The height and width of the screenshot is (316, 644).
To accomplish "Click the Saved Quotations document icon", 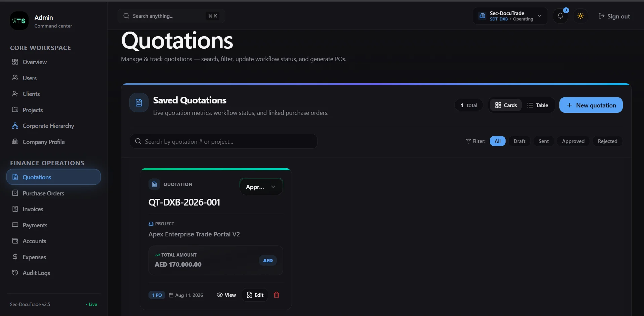I will coord(139,102).
